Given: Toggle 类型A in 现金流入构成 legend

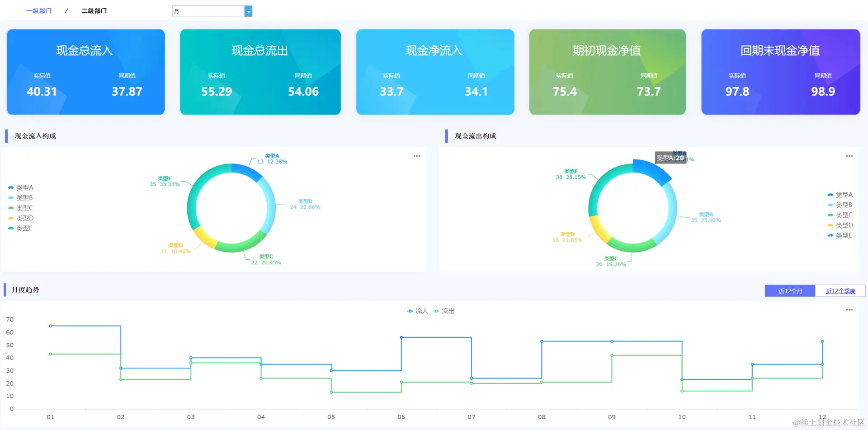Looking at the screenshot, I should click(21, 187).
